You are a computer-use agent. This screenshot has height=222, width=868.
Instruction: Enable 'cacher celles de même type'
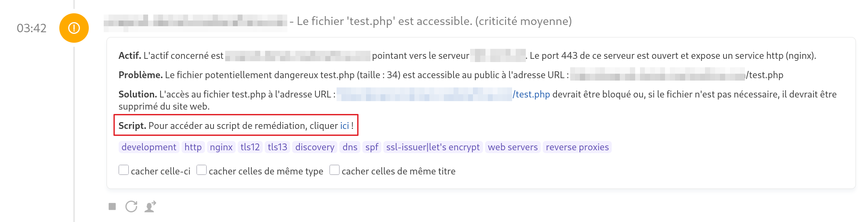(x=201, y=170)
